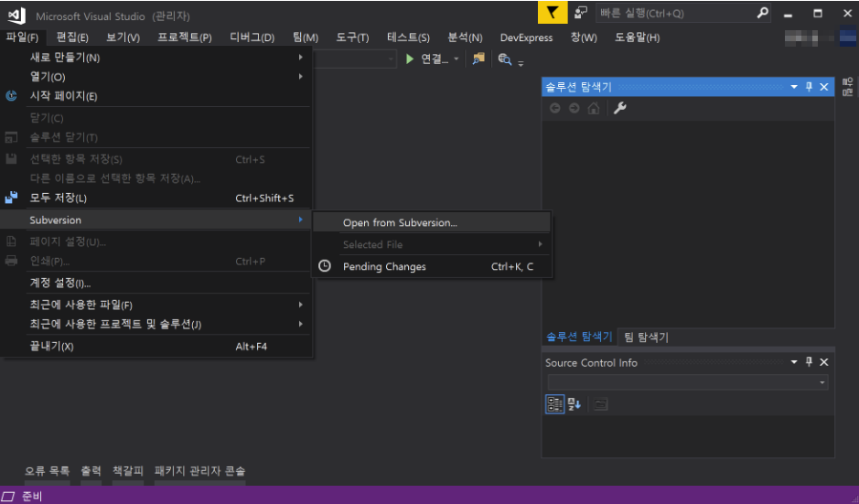Select 시작 페이지(E) in File menu
The image size is (859, 504).
point(156,96)
